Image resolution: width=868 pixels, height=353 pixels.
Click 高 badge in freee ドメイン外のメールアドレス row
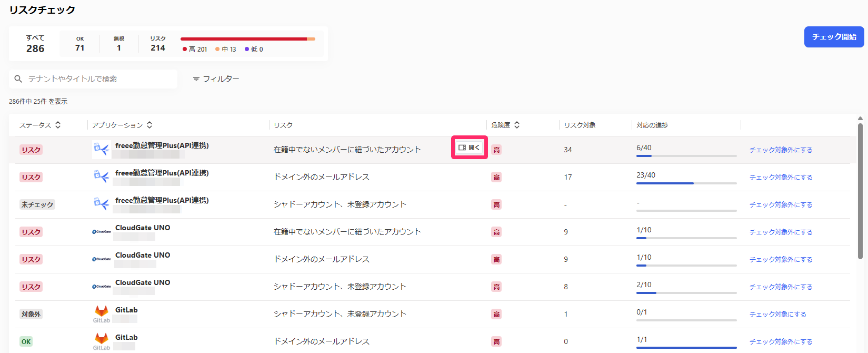[x=496, y=177]
